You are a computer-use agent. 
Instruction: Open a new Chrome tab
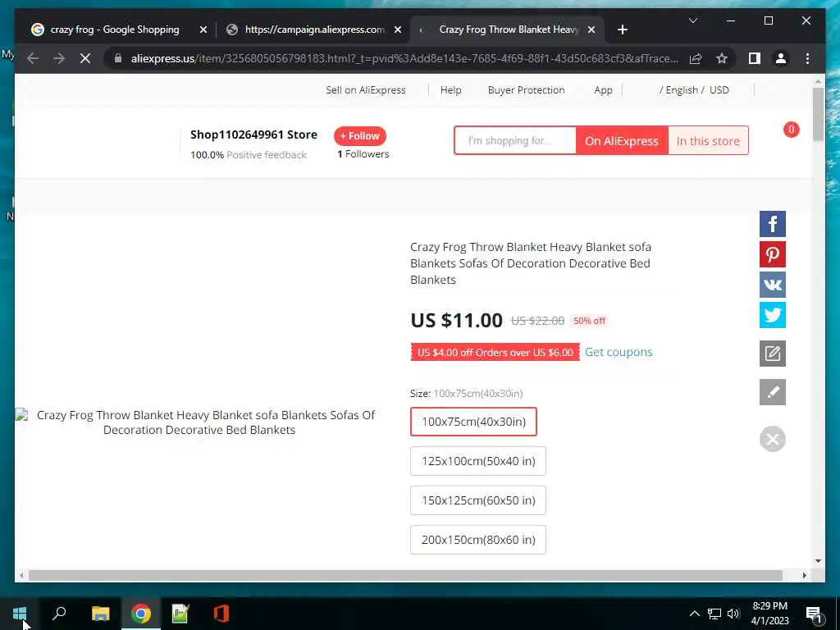pyautogui.click(x=622, y=30)
